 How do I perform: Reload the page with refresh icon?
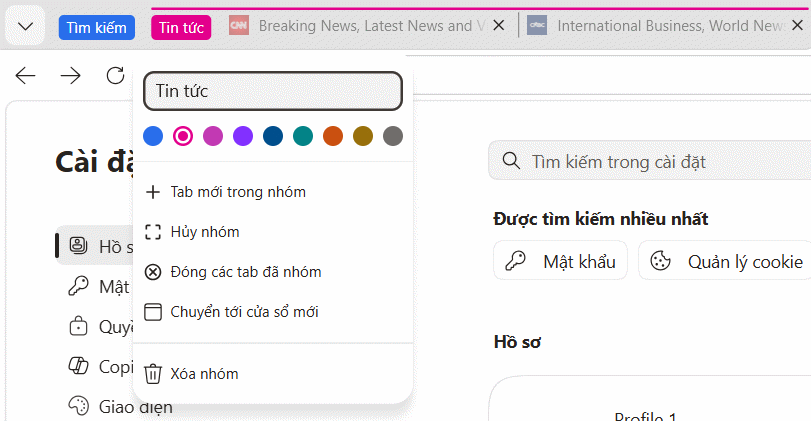pos(115,76)
